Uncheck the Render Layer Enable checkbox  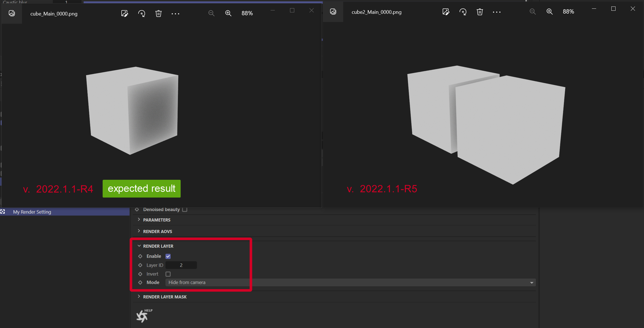pyautogui.click(x=168, y=256)
